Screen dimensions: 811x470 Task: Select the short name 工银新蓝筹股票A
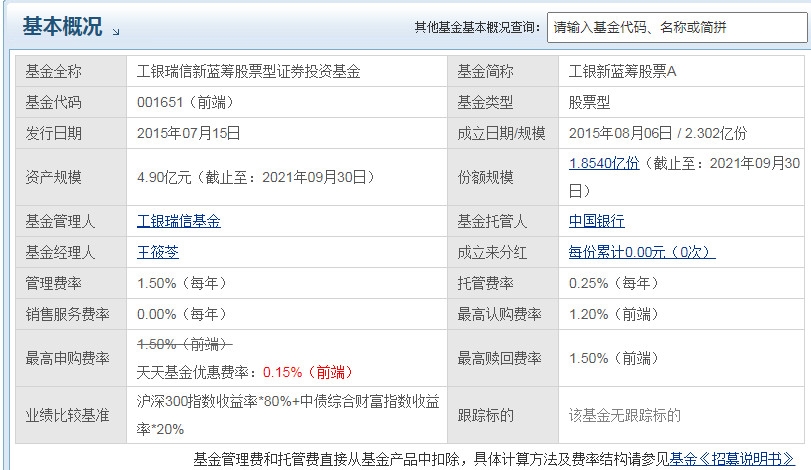623,71
